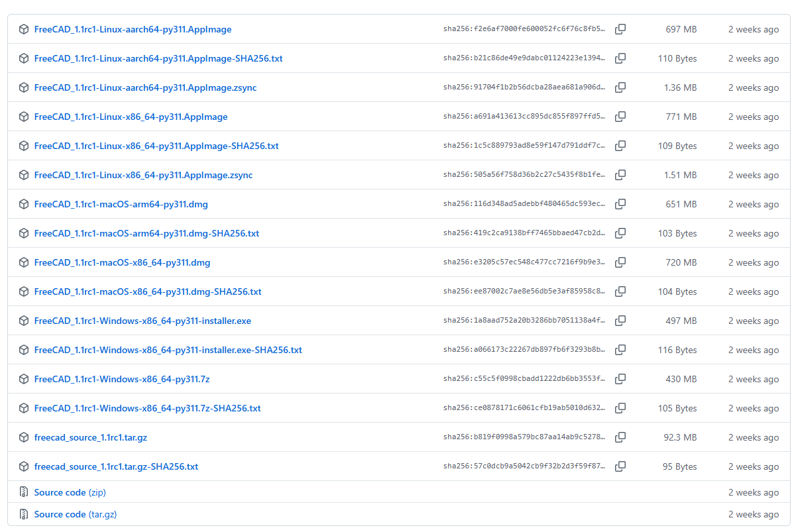Copy SHA256 for Linux-x86_64 AppImage
The image size is (796, 532).
click(620, 117)
